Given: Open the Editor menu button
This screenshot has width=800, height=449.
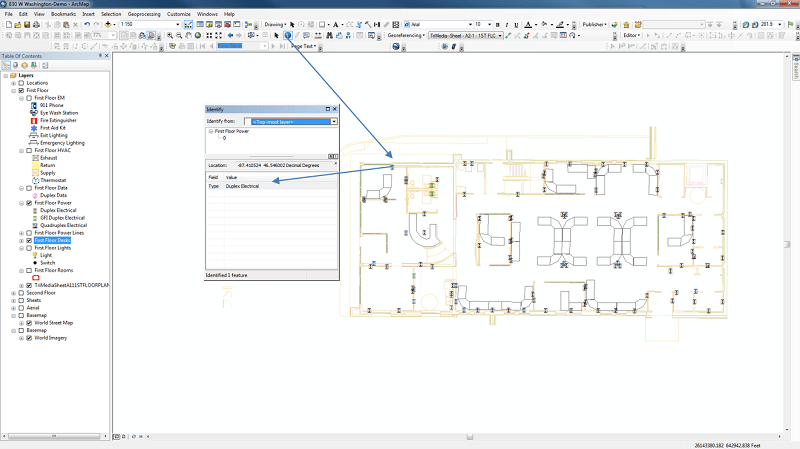Looking at the screenshot, I should 632,36.
